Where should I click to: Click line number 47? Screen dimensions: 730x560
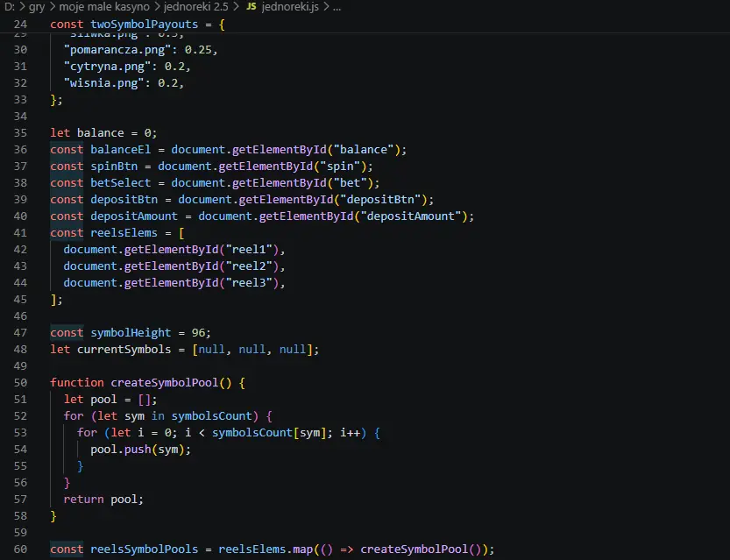coord(20,333)
